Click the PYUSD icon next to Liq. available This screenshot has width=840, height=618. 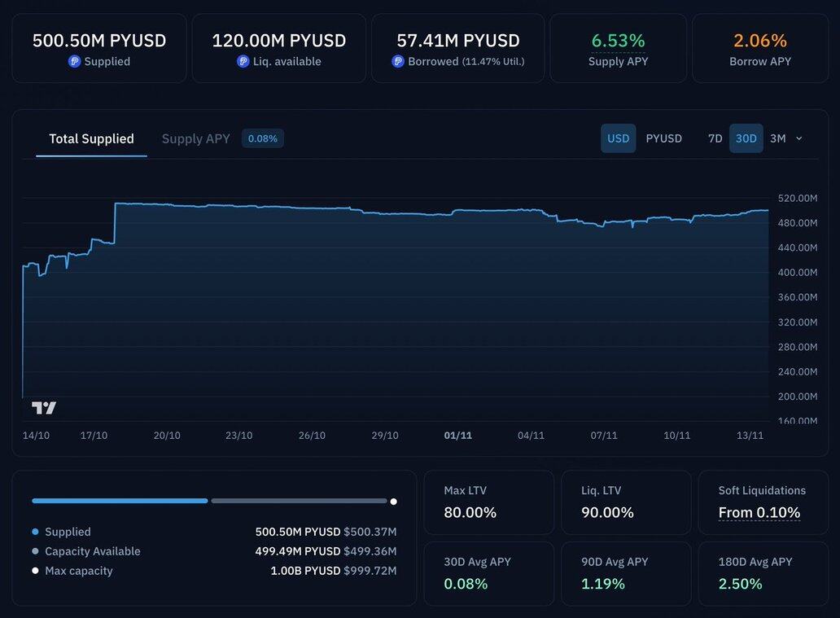[x=243, y=62]
